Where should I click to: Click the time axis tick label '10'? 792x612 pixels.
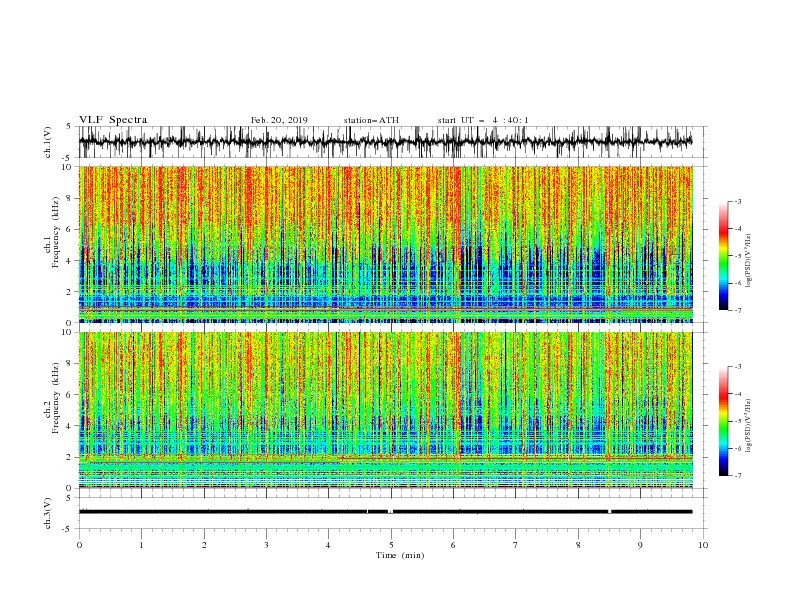703,545
